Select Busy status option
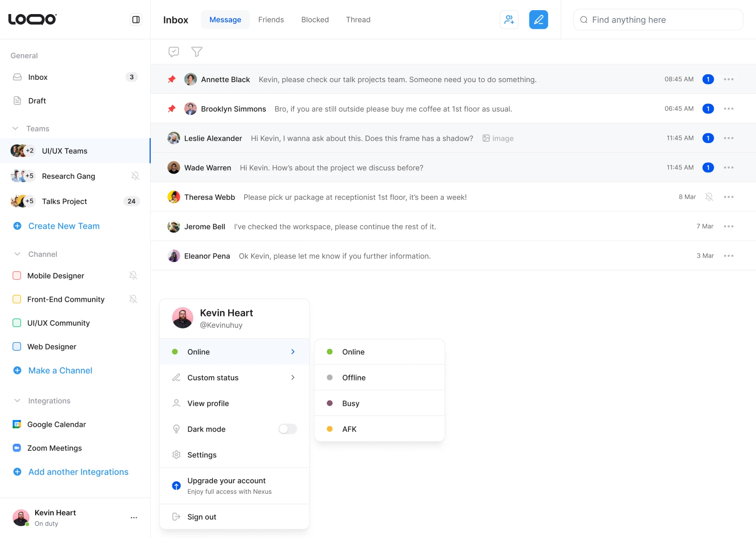 [350, 403]
